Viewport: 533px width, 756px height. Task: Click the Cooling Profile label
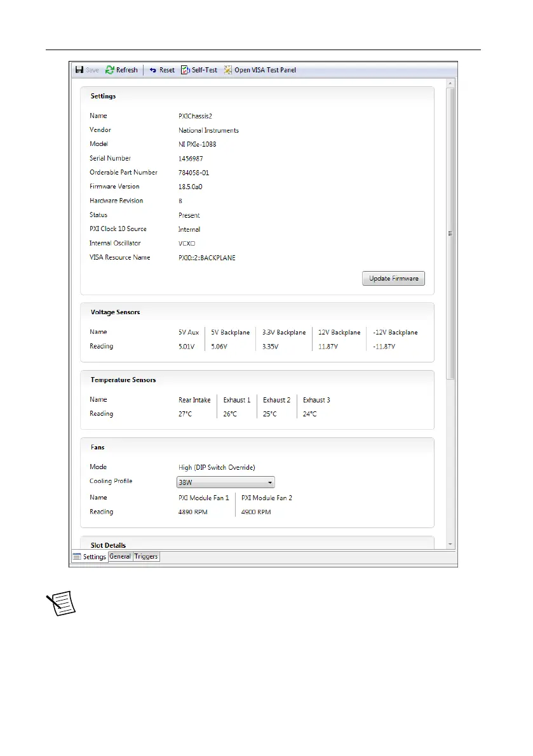click(x=111, y=481)
